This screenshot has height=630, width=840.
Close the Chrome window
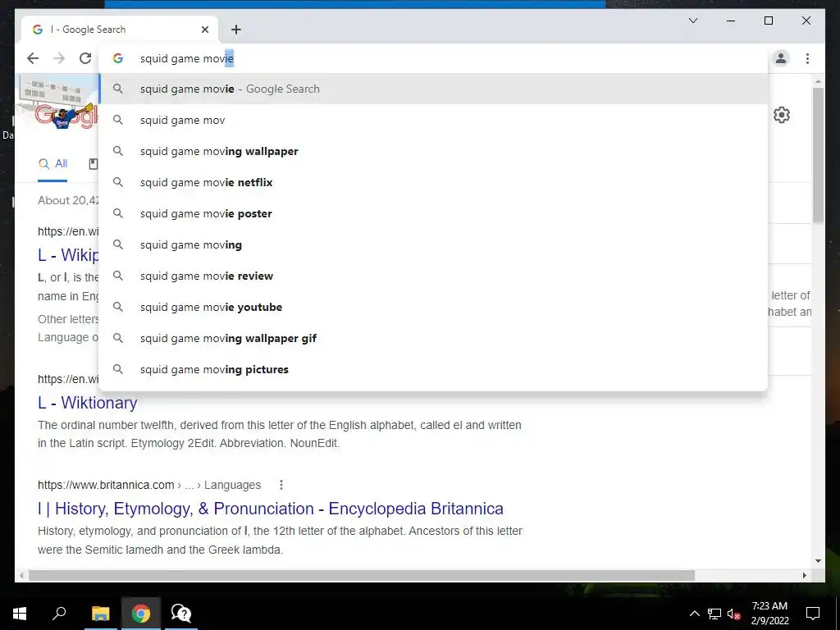click(x=806, y=21)
